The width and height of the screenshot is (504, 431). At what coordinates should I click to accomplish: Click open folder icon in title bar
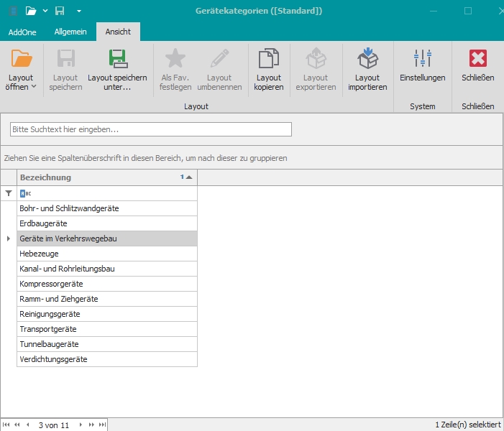(30, 11)
